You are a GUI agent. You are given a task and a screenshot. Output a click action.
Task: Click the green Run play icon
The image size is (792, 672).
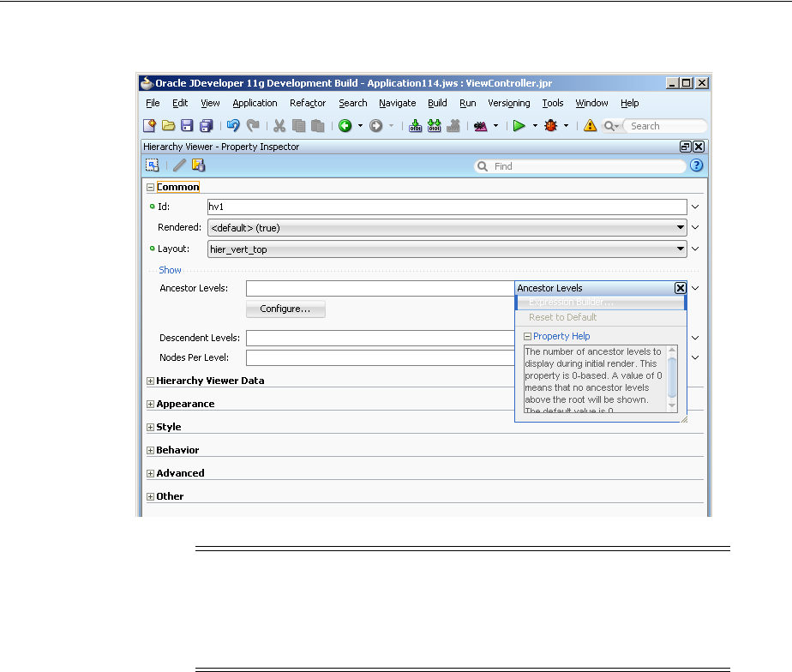[x=519, y=126]
